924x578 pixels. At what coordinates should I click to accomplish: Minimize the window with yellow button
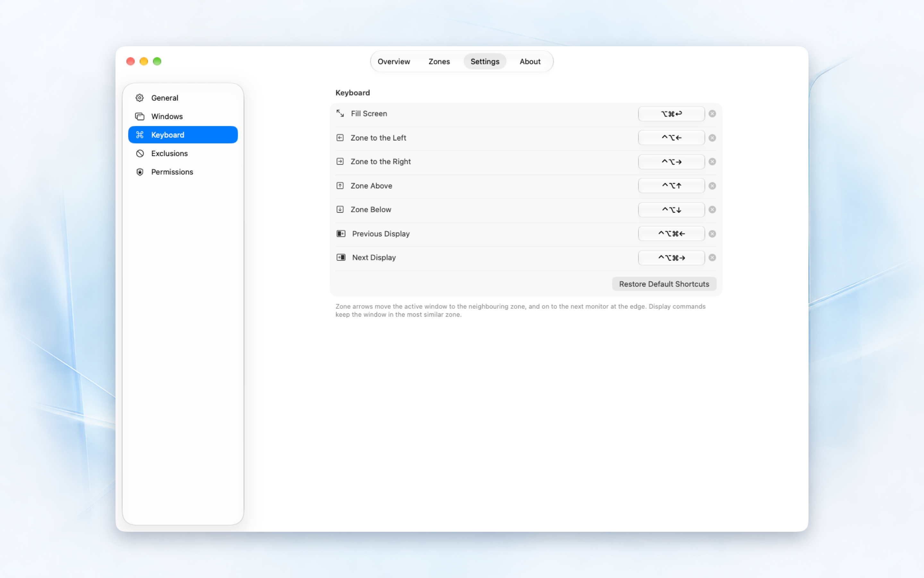pos(144,61)
